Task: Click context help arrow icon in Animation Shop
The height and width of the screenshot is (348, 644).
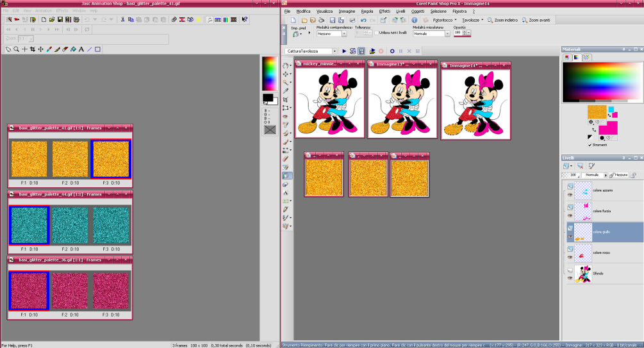Action: (245, 19)
